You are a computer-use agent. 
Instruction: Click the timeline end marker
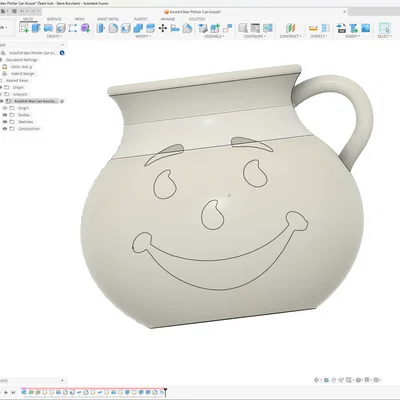(165, 392)
